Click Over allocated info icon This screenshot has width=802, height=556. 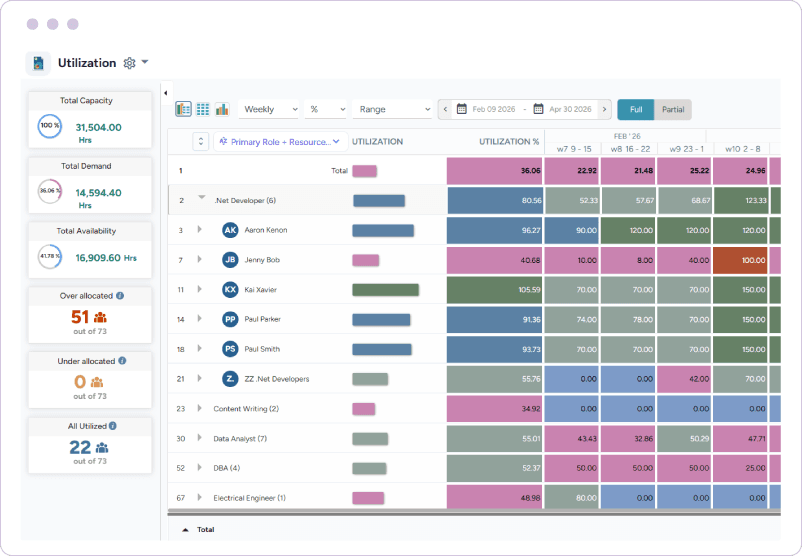coord(120,296)
